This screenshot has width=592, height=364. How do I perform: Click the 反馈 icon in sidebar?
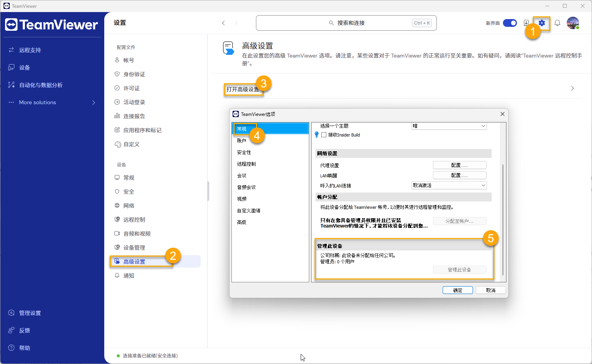[11, 330]
